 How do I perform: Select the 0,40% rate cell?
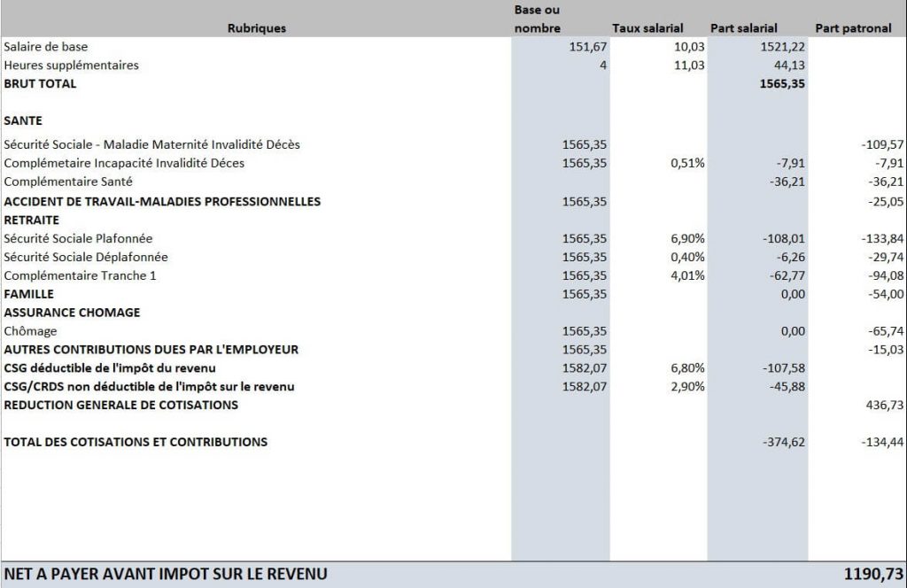(687, 258)
